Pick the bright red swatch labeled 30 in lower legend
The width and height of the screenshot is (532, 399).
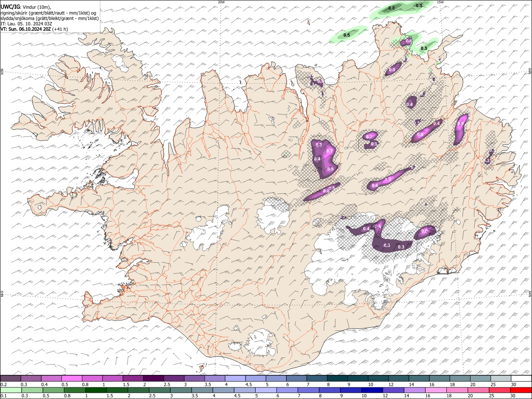coord(521,390)
